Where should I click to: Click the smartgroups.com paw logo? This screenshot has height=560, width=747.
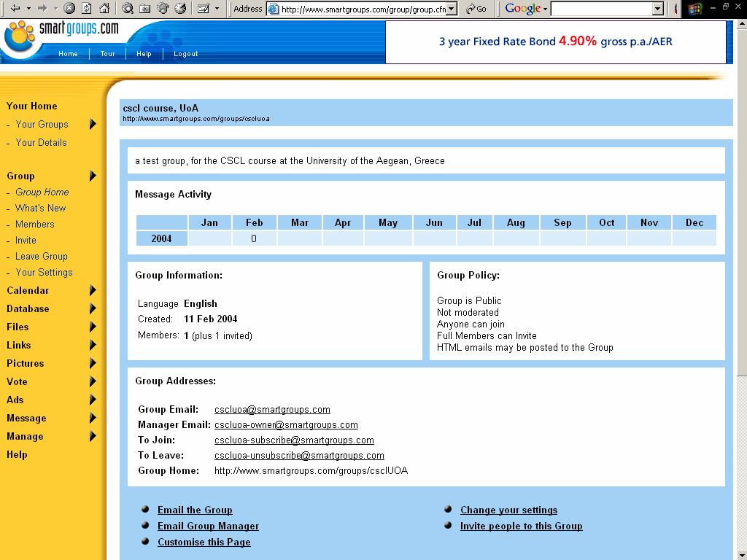tap(20, 36)
